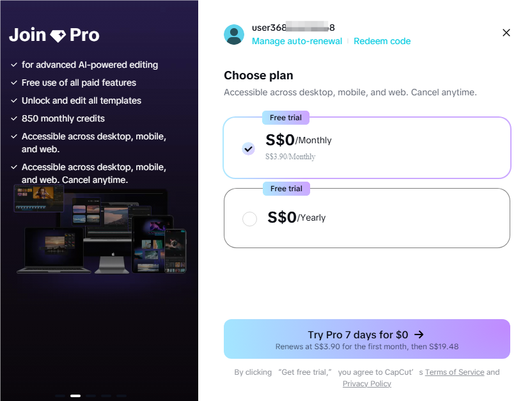Select the S$0/Monthly plan card
The image size is (532, 401).
(x=366, y=147)
